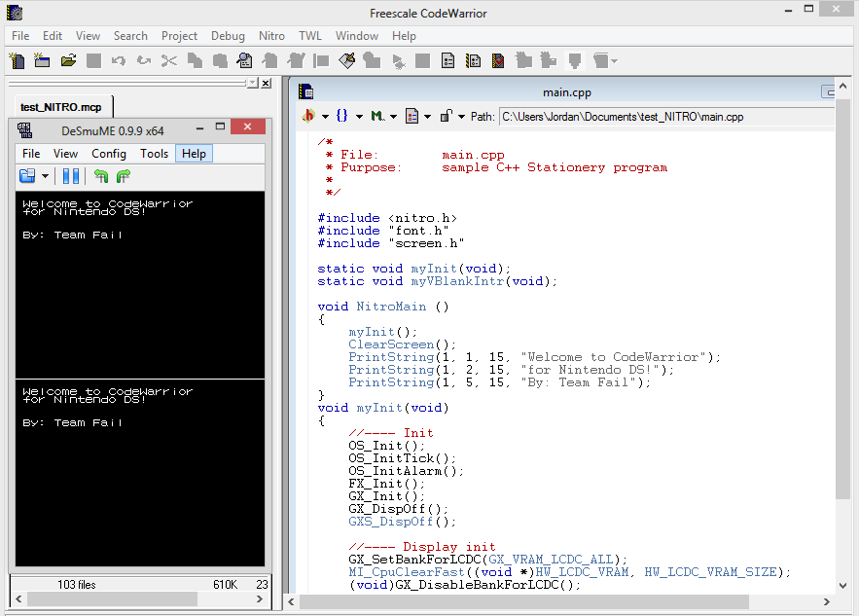Screen dimensions: 859x616
Task: Expand the document settings dropdown arrow
Action: click(427, 117)
